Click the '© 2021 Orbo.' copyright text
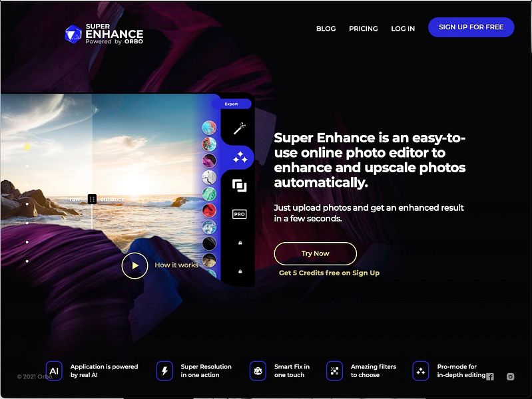 pyautogui.click(x=35, y=376)
